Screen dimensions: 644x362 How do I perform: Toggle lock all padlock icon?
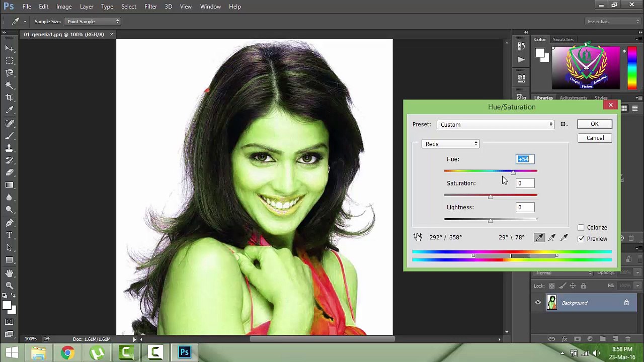click(x=583, y=286)
